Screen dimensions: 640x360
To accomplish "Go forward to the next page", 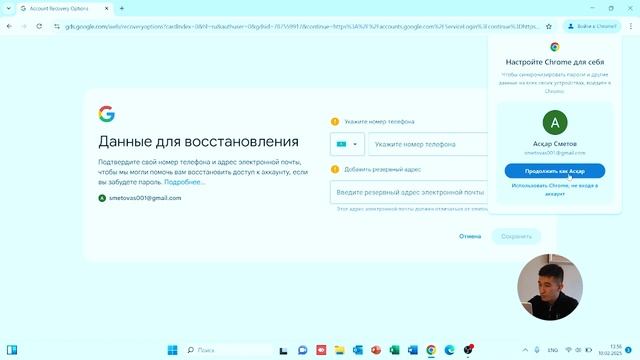I will pos(24,27).
